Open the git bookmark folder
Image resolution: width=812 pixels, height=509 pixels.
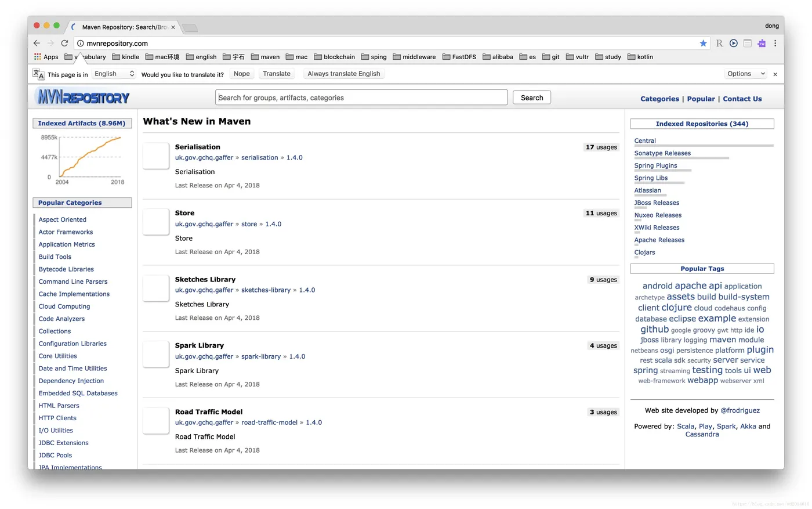coord(551,57)
